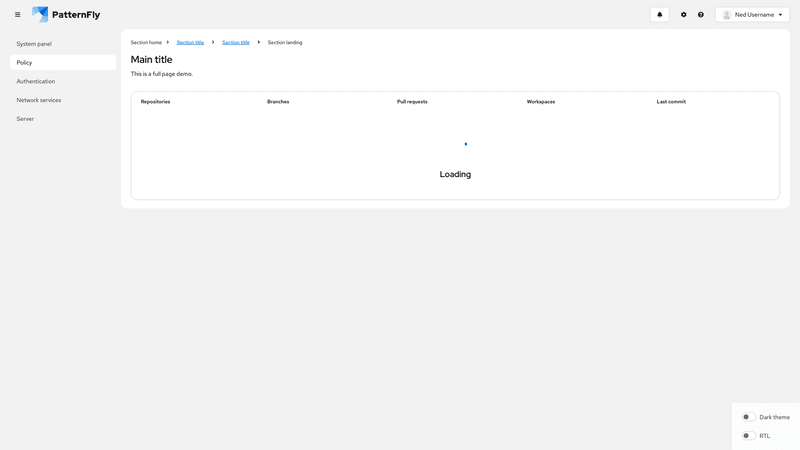This screenshot has width=800, height=450.
Task: Open Server in the sidebar
Action: [63, 119]
